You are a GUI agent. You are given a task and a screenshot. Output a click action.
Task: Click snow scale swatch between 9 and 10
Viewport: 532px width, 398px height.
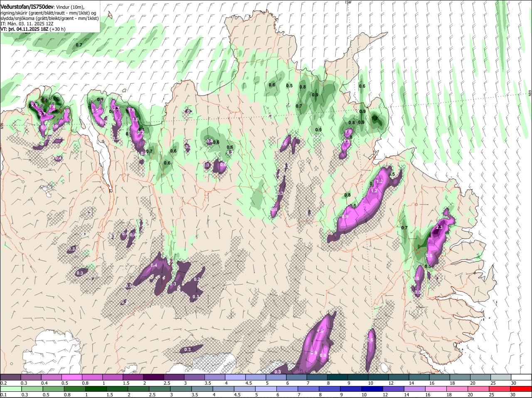[x=358, y=377]
